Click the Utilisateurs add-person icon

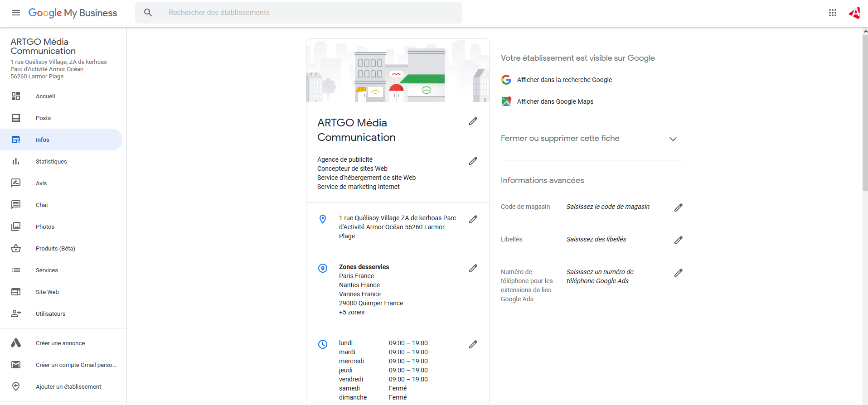pyautogui.click(x=16, y=313)
